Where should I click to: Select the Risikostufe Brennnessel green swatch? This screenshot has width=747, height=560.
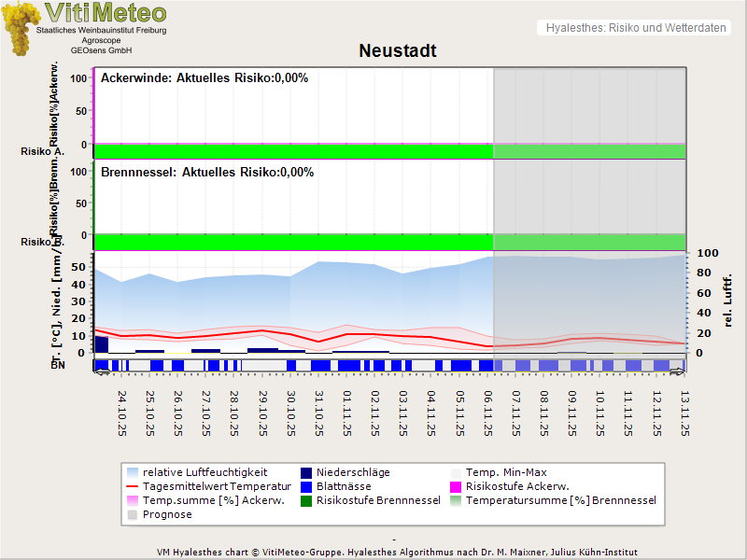tap(305, 500)
